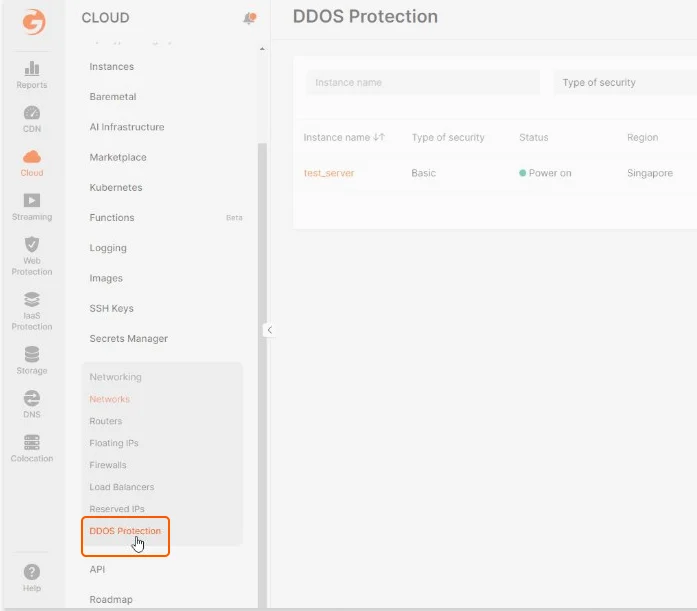Go to Routers under Networking
The image size is (697, 611).
105,421
